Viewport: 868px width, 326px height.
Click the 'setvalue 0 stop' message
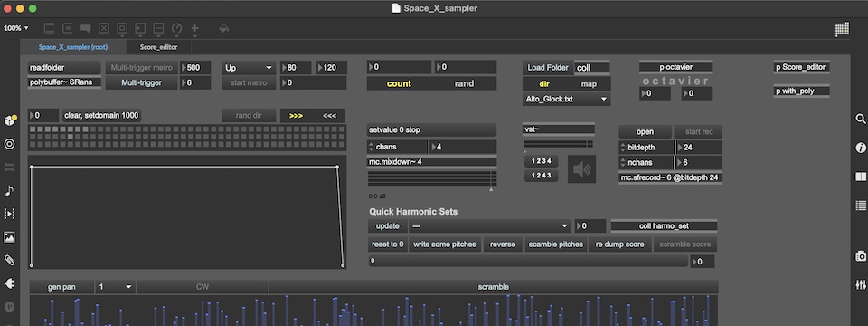pyautogui.click(x=432, y=129)
